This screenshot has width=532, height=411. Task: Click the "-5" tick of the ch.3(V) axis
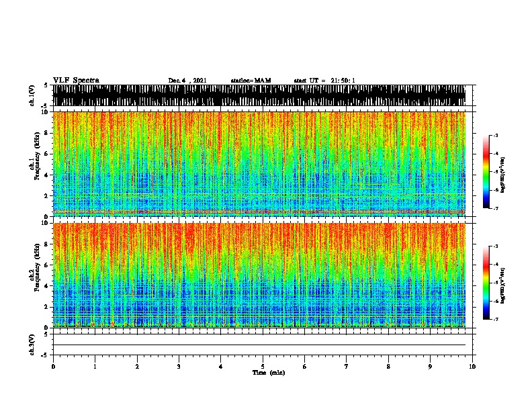pyautogui.click(x=45, y=355)
